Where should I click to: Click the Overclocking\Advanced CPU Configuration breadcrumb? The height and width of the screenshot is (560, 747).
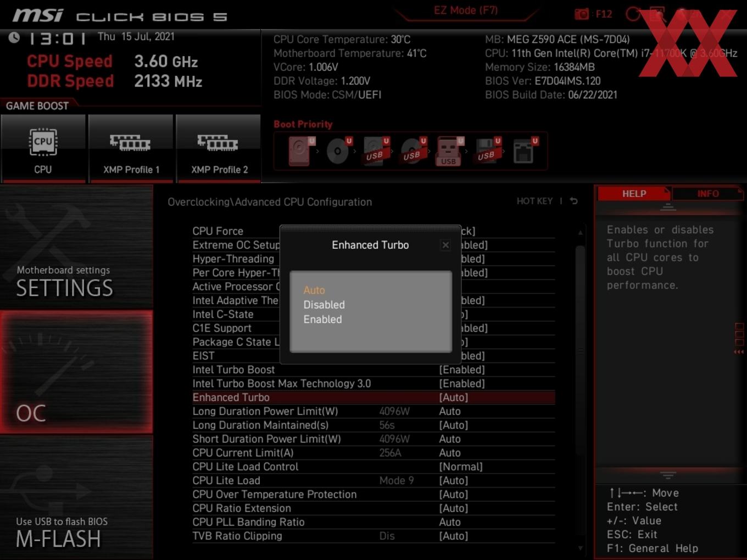270,202
